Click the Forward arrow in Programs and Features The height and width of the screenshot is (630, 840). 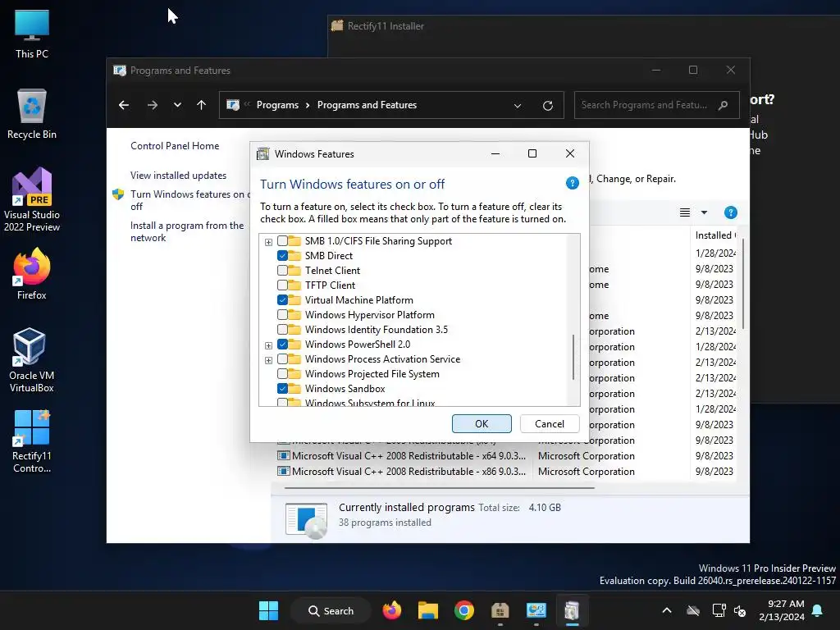click(152, 105)
